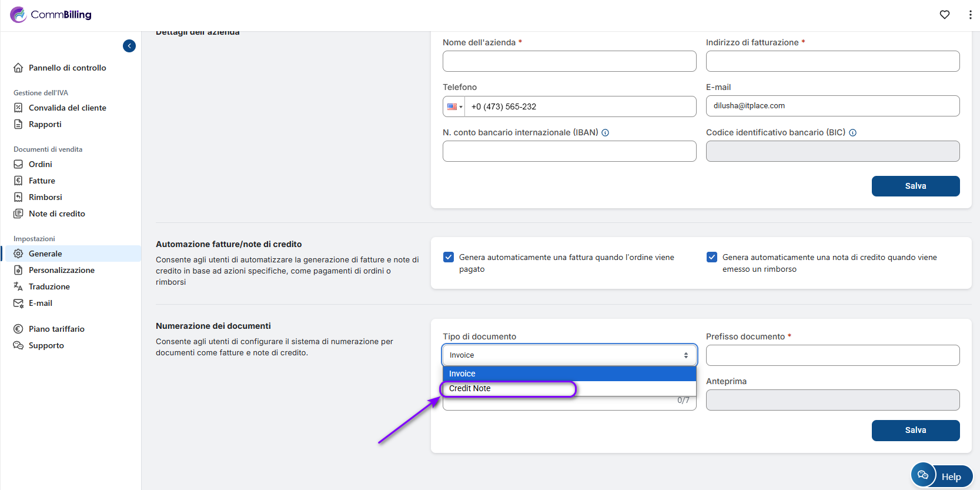Open Fatture in the sidebar
This screenshot has height=490, width=980.
tap(42, 181)
